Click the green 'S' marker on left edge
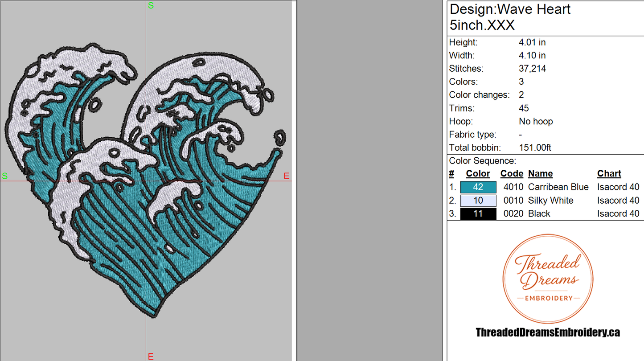 point(4,176)
